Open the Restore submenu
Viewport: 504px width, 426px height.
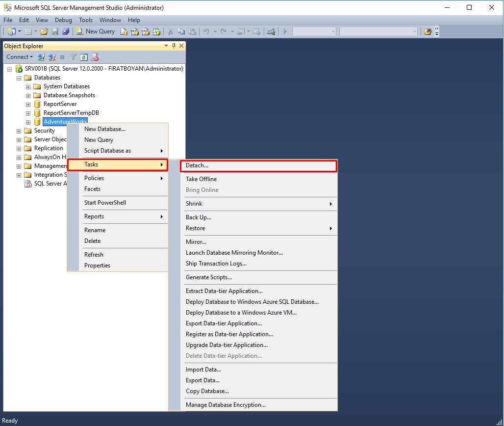click(x=259, y=228)
